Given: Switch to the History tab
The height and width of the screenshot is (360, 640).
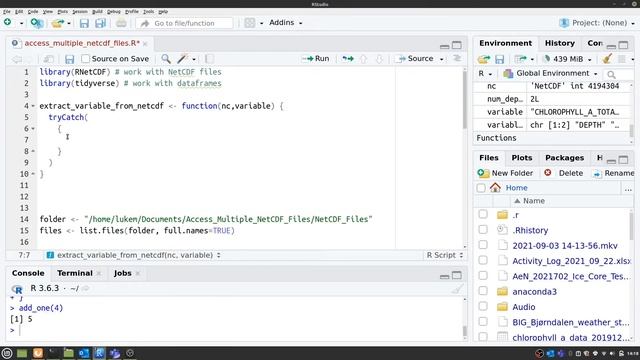Looking at the screenshot, I should pos(560,43).
